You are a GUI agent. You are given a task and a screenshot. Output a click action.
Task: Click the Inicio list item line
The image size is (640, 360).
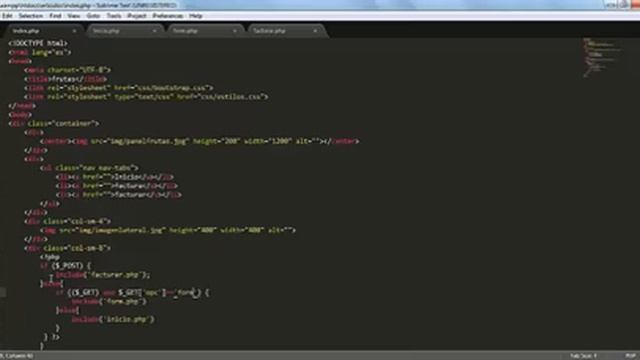115,177
